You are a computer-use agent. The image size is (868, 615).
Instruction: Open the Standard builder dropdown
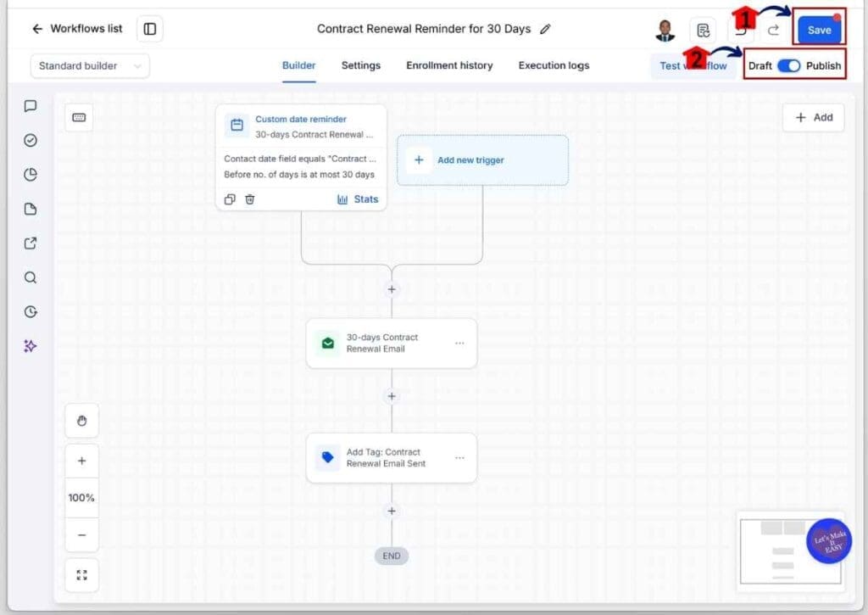(x=90, y=66)
